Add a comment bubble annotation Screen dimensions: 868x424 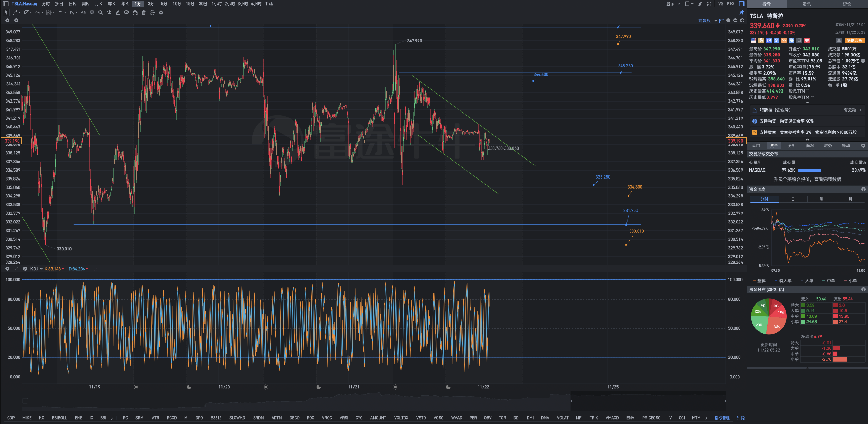coord(92,12)
